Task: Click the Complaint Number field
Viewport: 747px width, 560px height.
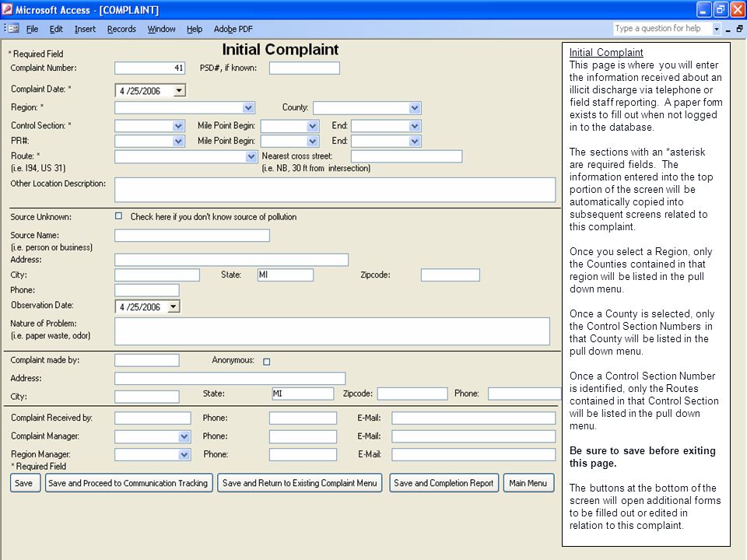Action: [x=149, y=68]
